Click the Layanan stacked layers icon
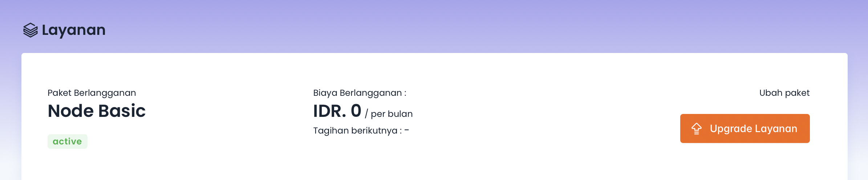Viewport: 868px width, 180px height. [x=31, y=30]
